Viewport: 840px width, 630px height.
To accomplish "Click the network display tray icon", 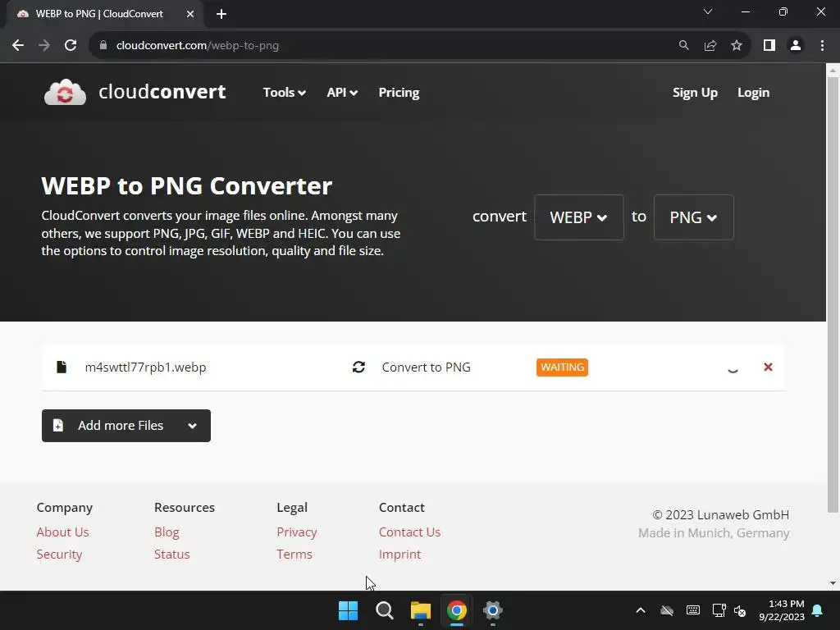I will pyautogui.click(x=719, y=610).
